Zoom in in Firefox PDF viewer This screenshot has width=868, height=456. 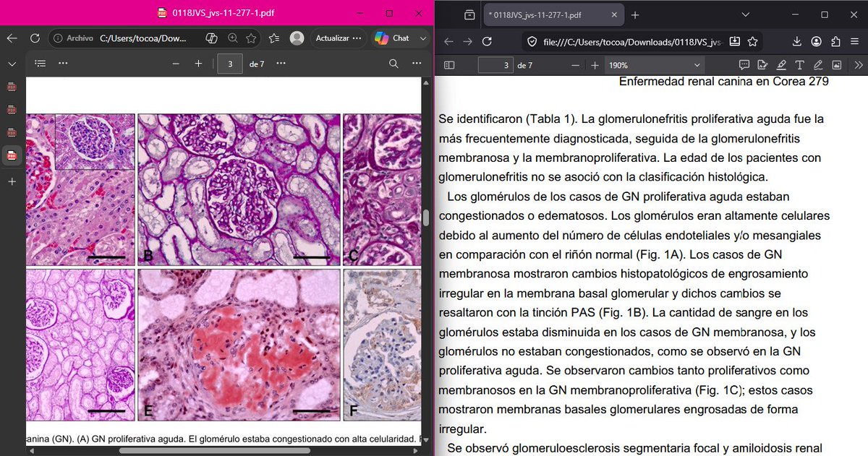tap(595, 65)
